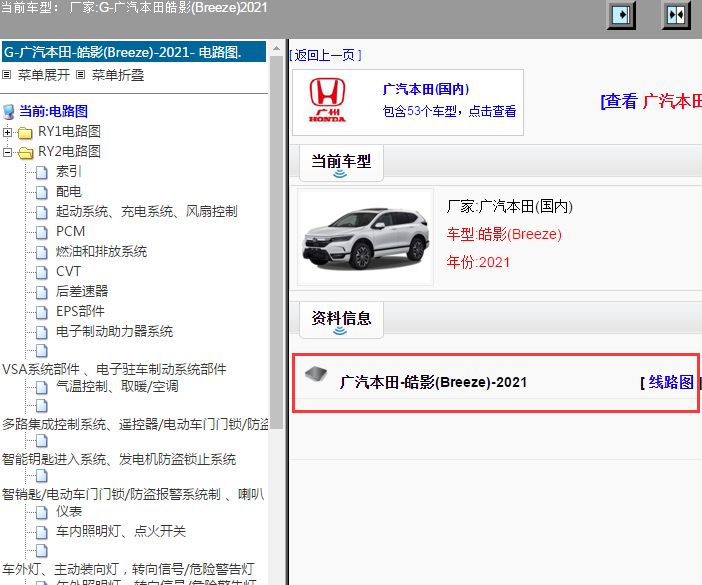The width and height of the screenshot is (702, 585).
Task: Click the RY2电路图 folder label
Action: pyautogui.click(x=69, y=151)
